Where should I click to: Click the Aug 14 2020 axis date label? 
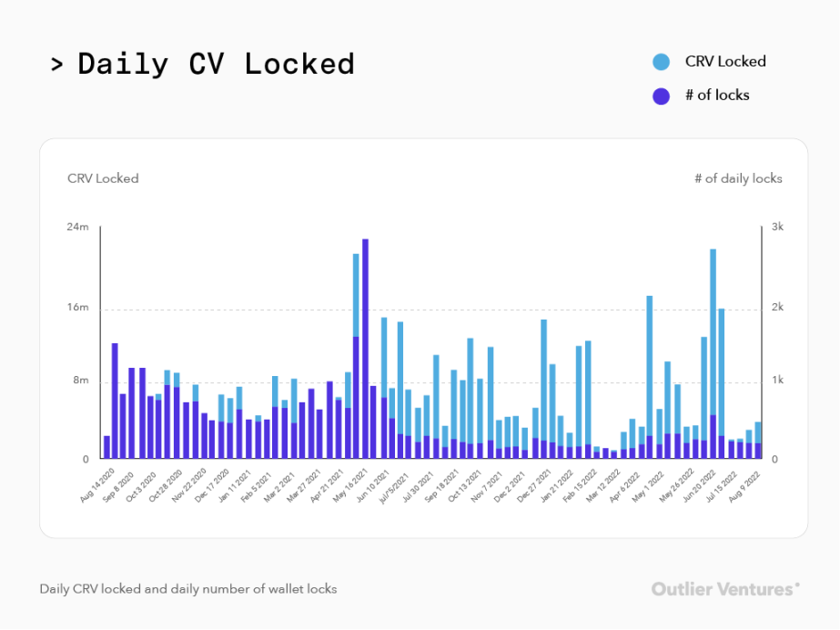(x=98, y=485)
